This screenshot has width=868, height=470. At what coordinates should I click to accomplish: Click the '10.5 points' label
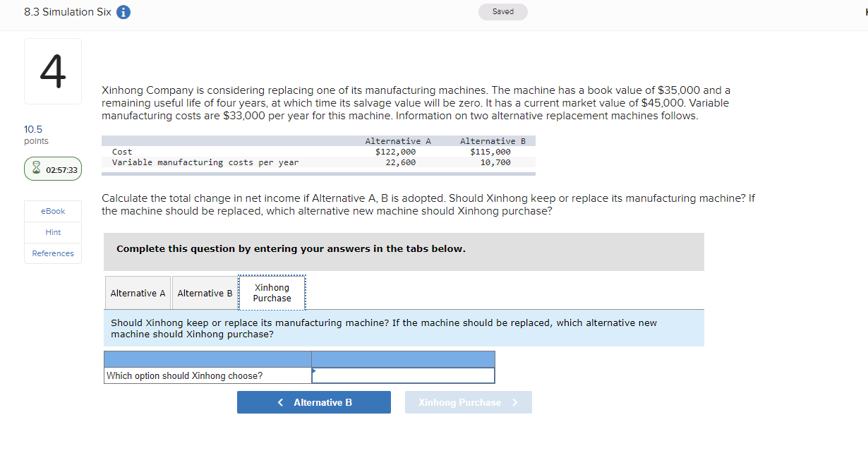click(x=36, y=135)
